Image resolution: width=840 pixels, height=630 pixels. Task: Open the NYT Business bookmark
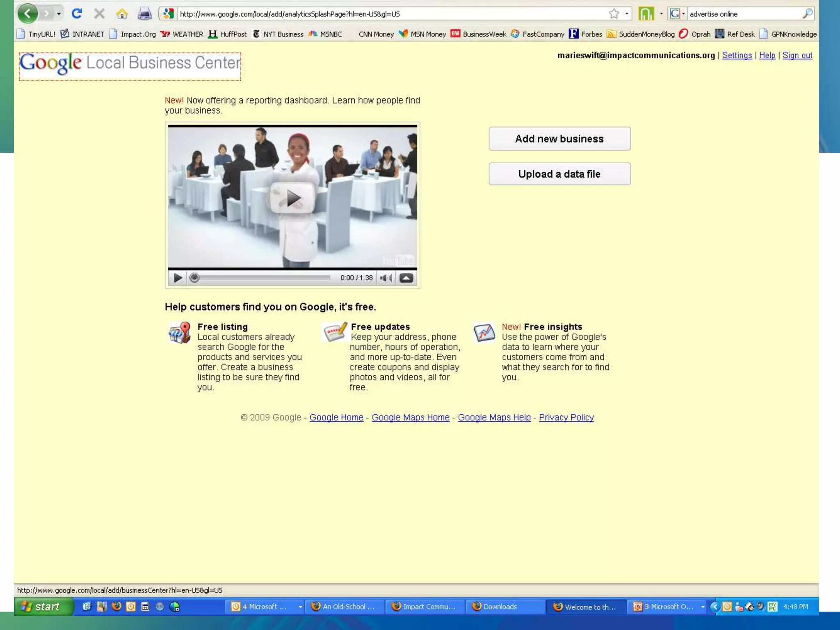click(278, 34)
